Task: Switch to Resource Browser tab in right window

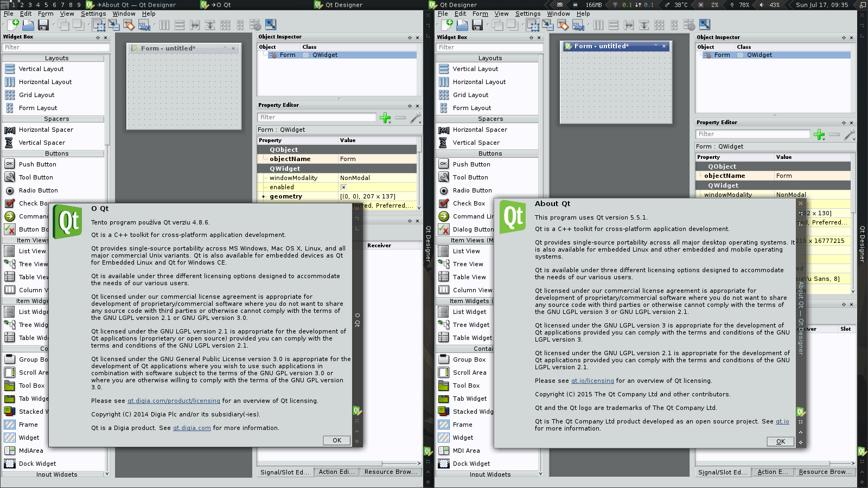Action: pos(825,472)
